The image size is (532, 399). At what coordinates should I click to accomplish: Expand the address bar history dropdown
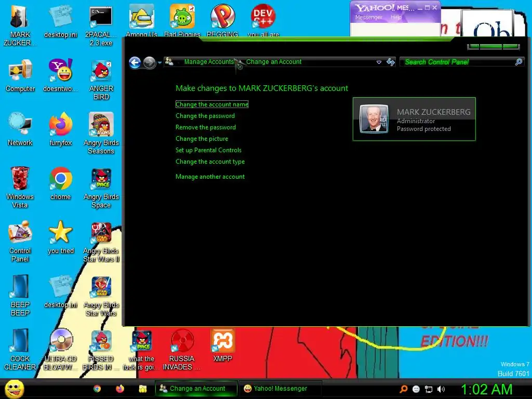(x=379, y=62)
